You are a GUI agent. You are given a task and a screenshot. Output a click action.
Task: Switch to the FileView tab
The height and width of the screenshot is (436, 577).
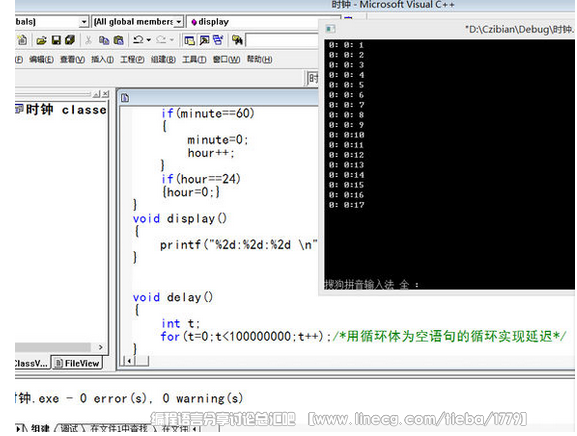click(77, 363)
